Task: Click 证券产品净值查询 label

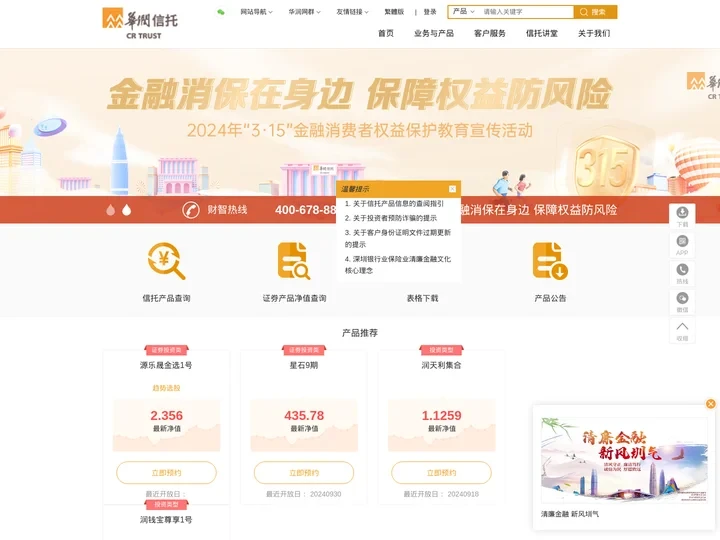Action: [x=294, y=298]
